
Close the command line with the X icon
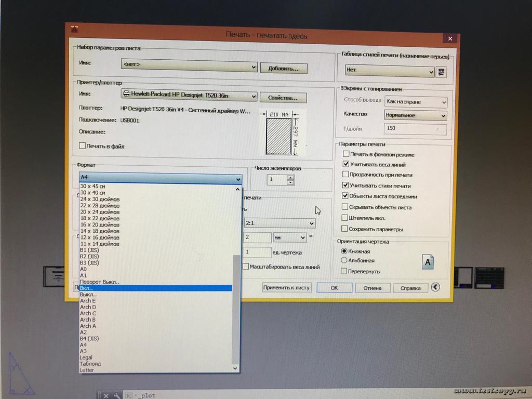[106, 396]
